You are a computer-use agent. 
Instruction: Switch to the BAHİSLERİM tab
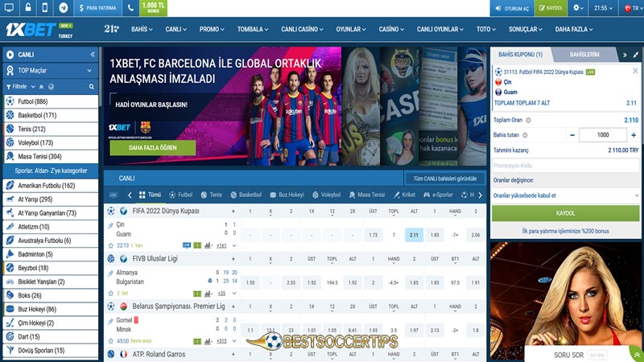point(584,54)
